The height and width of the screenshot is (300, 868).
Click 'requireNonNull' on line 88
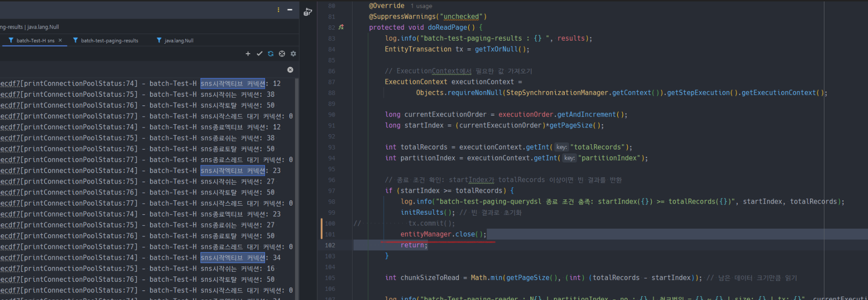tap(475, 93)
